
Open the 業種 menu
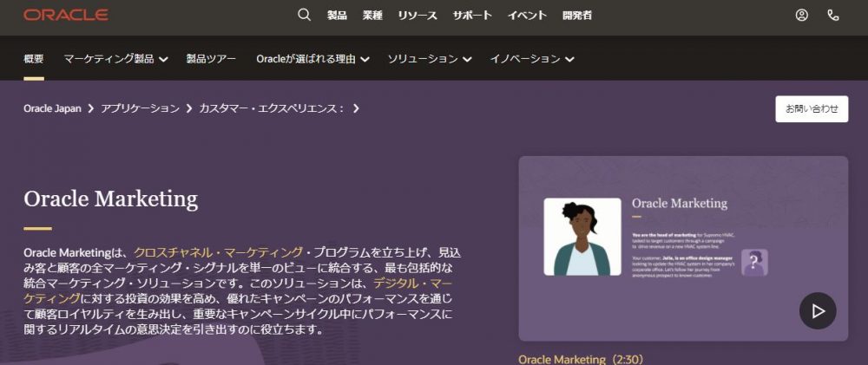(x=372, y=16)
